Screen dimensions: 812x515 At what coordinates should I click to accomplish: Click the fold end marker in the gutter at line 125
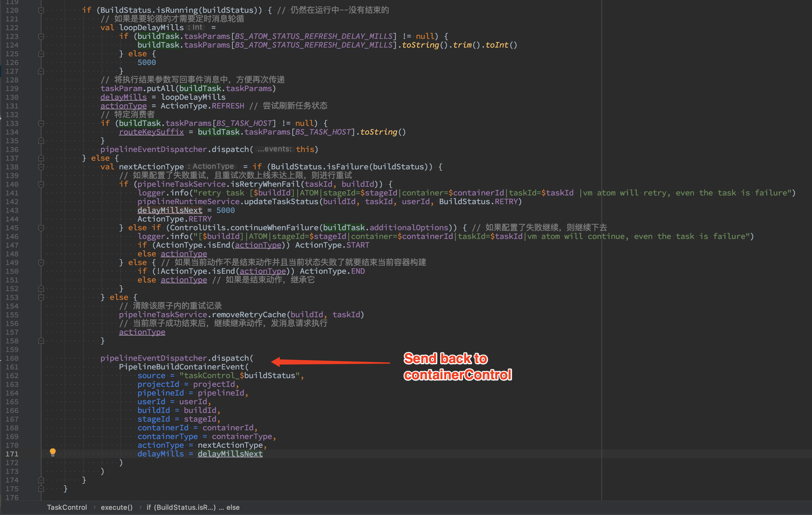[x=41, y=53]
